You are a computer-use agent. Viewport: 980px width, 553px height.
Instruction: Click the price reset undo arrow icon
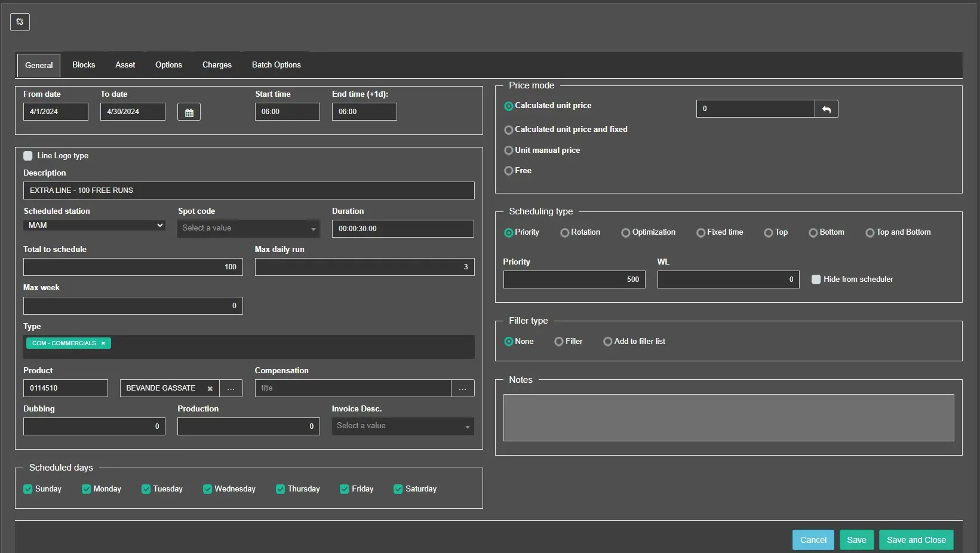[827, 109]
